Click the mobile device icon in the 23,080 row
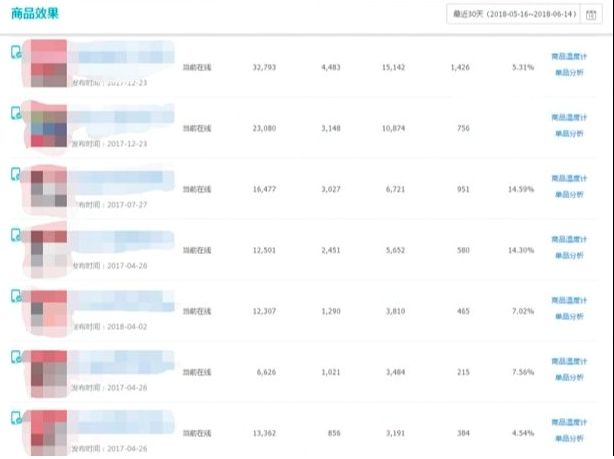Image resolution: width=614 pixels, height=459 pixels. [16, 113]
